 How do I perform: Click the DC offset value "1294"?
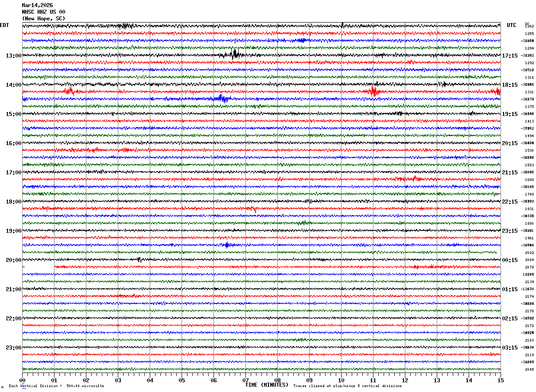click(529, 48)
